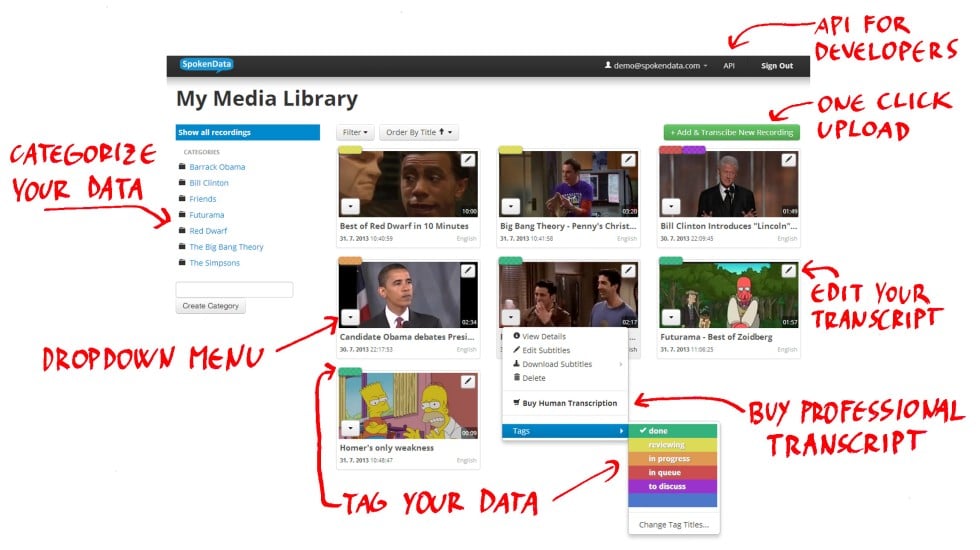Click user icon beside demo@spokendata.com

[608, 65]
